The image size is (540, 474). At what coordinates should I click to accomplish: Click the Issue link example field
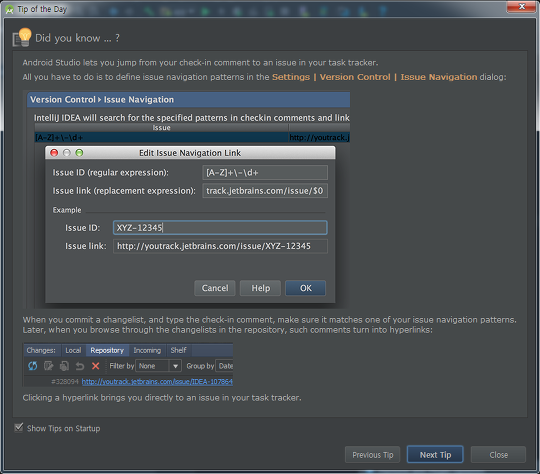pos(220,246)
